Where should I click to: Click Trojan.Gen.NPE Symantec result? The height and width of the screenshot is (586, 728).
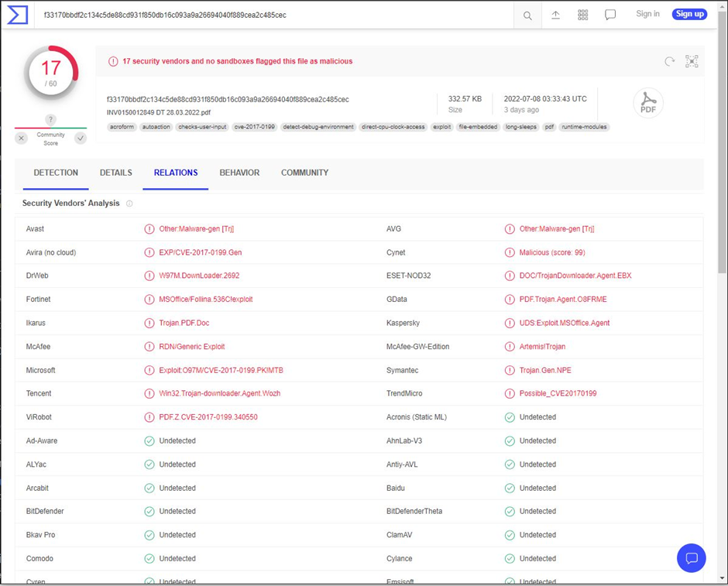545,370
